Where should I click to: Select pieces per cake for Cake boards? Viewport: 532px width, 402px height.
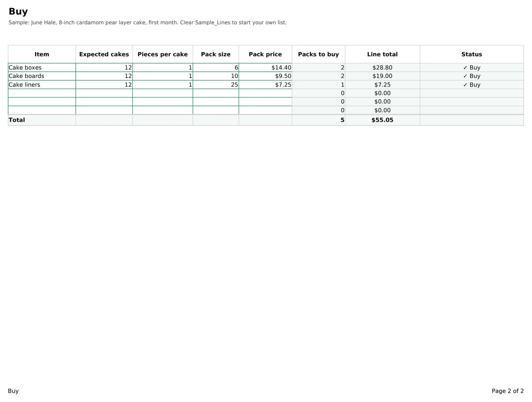point(163,76)
